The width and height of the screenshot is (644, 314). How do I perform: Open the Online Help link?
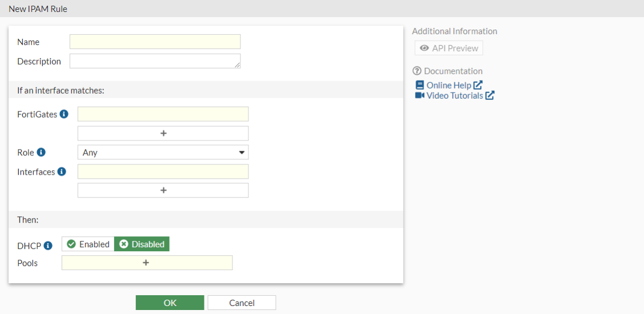click(449, 85)
